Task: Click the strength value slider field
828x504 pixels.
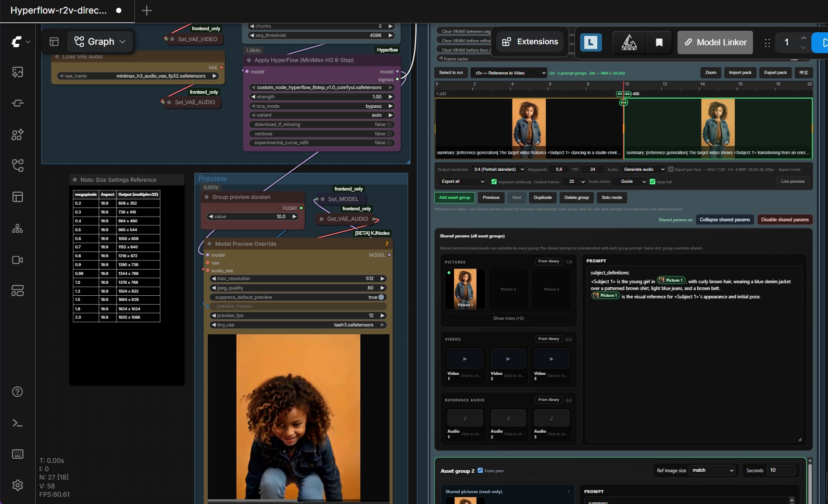Action: point(322,97)
